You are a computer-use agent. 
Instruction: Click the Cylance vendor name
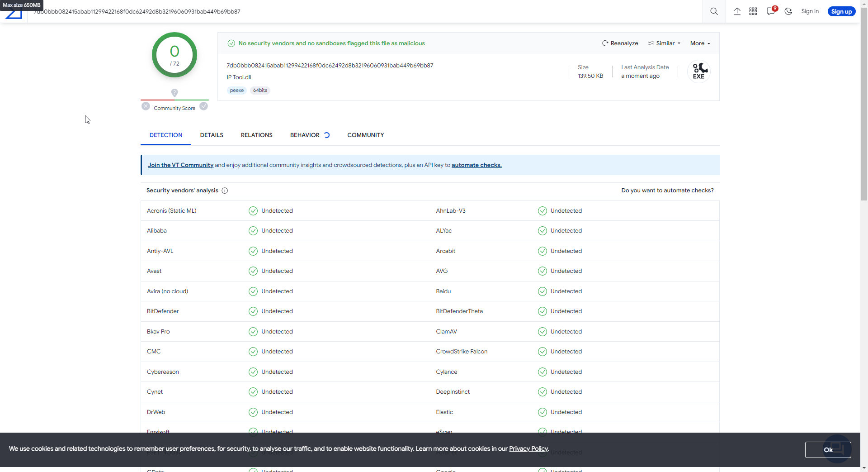tap(447, 372)
